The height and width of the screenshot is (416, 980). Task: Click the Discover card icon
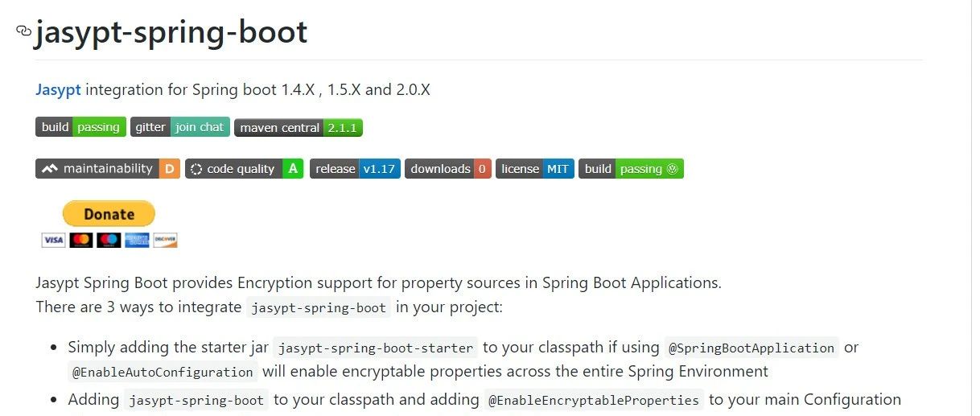[x=165, y=240]
